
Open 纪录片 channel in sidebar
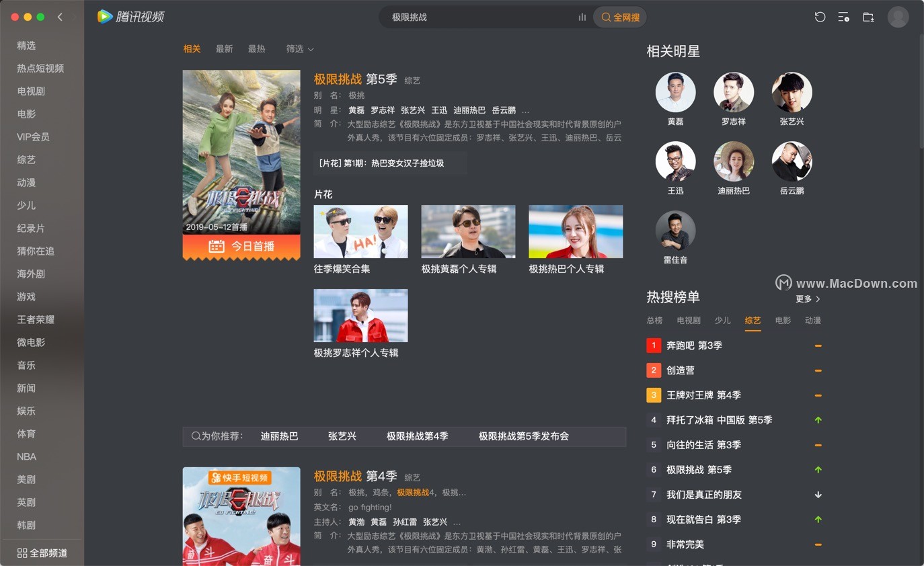[31, 229]
